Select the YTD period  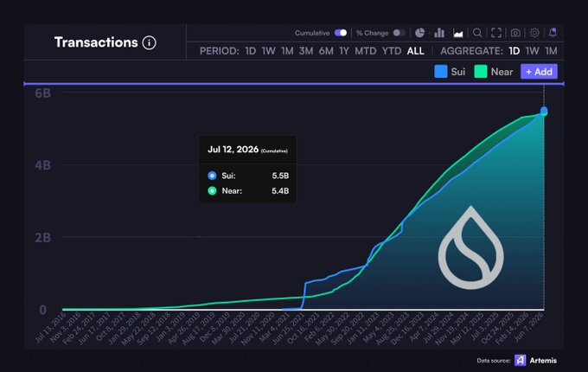point(392,51)
